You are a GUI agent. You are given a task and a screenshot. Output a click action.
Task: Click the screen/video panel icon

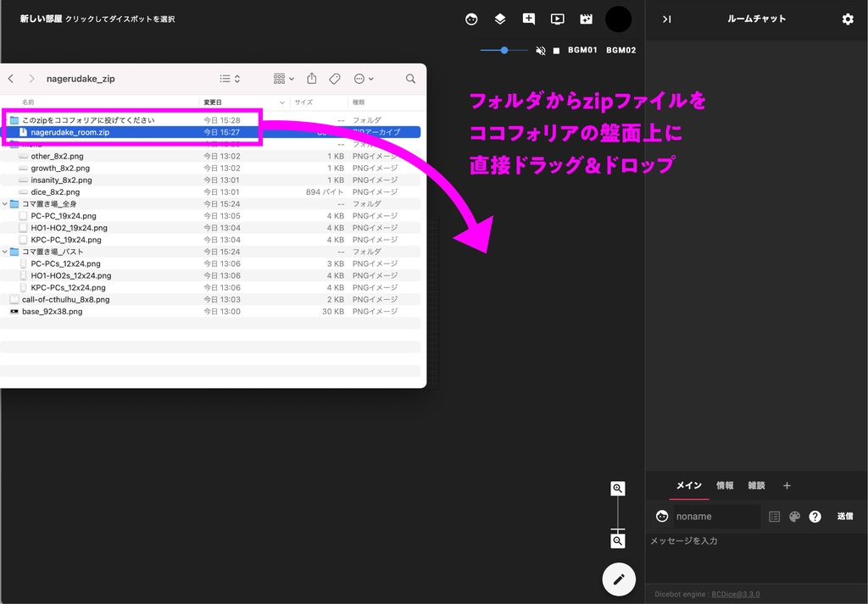tap(557, 19)
